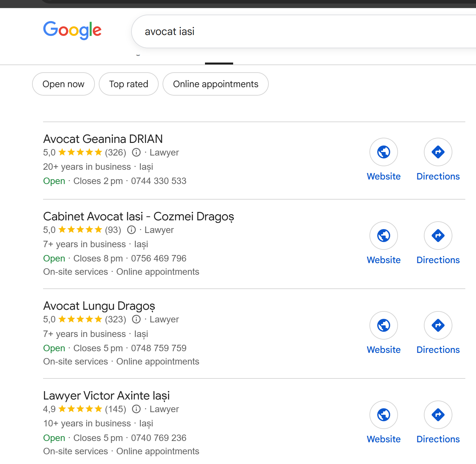Open website globe icon for Avocat Geanina DRIAN
476x464 pixels.
[384, 152]
